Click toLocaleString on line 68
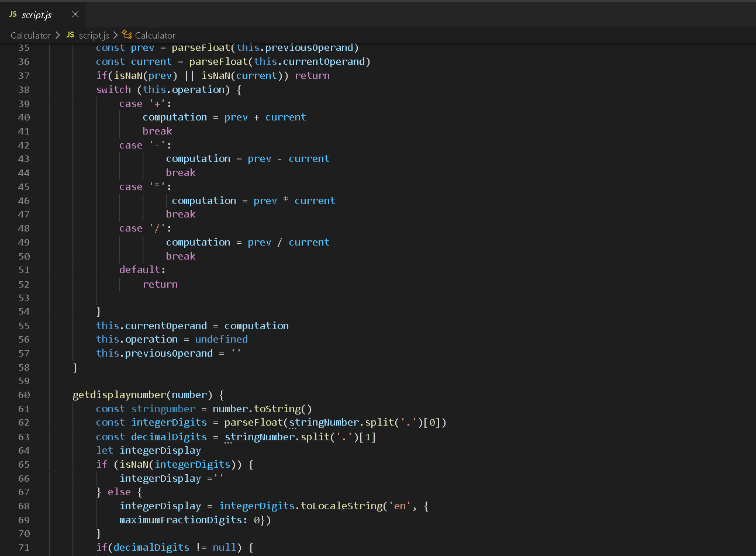Image resolution: width=756 pixels, height=556 pixels. tap(341, 506)
